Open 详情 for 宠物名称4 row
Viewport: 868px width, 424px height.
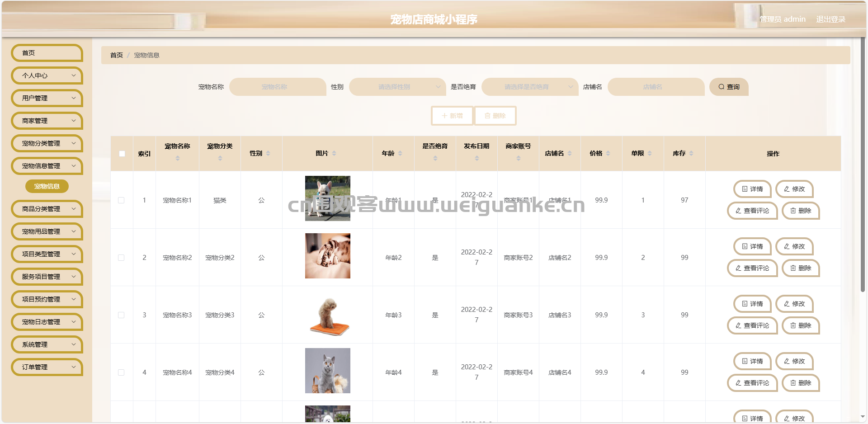(x=752, y=361)
